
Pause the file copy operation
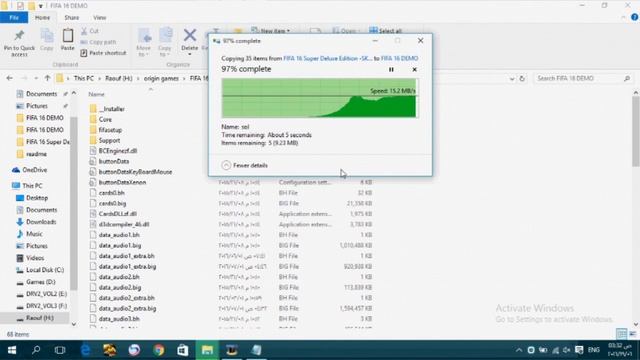[391, 69]
